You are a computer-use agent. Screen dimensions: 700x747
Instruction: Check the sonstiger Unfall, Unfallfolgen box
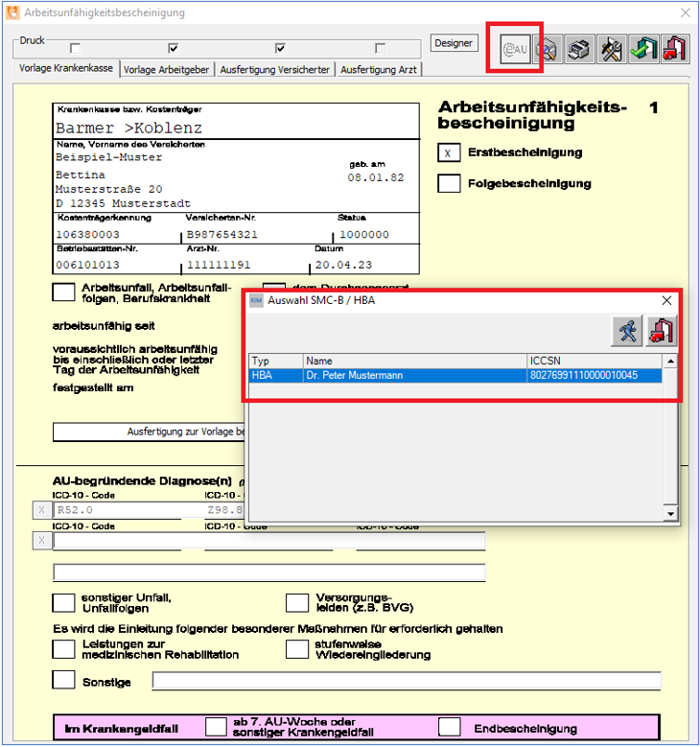(x=63, y=602)
